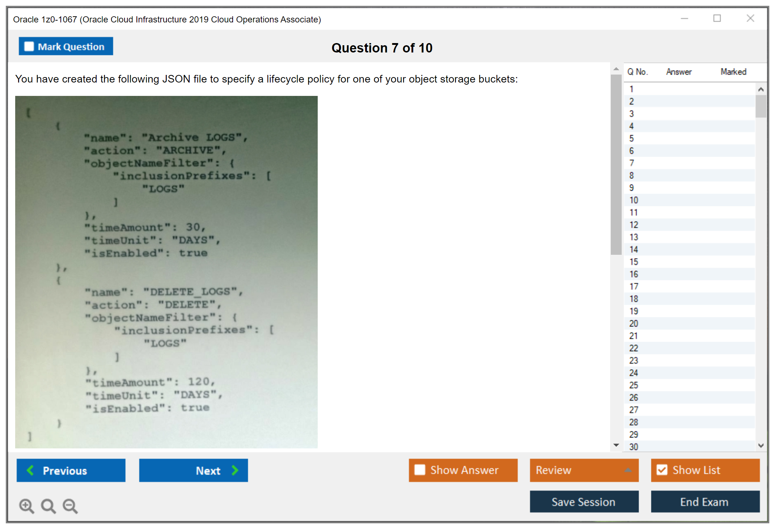Click the question pane scroll-up arrow
This screenshot has height=532, width=778.
pyautogui.click(x=616, y=69)
